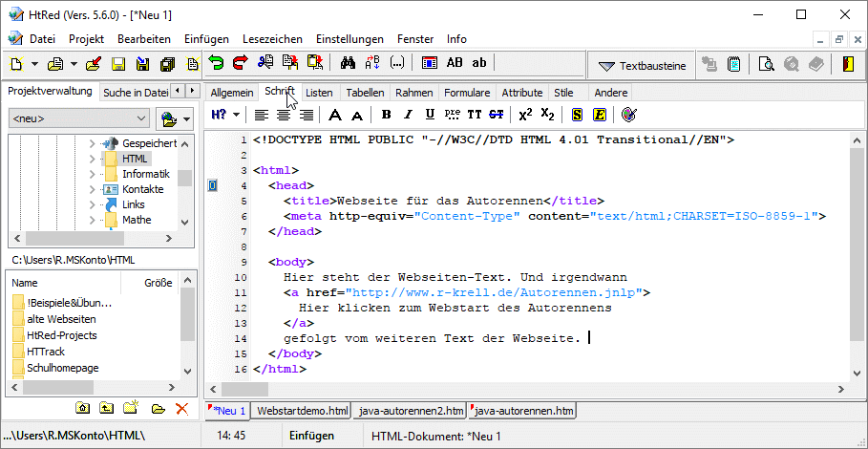
Task: Click the Textbausteine button
Action: tap(642, 65)
